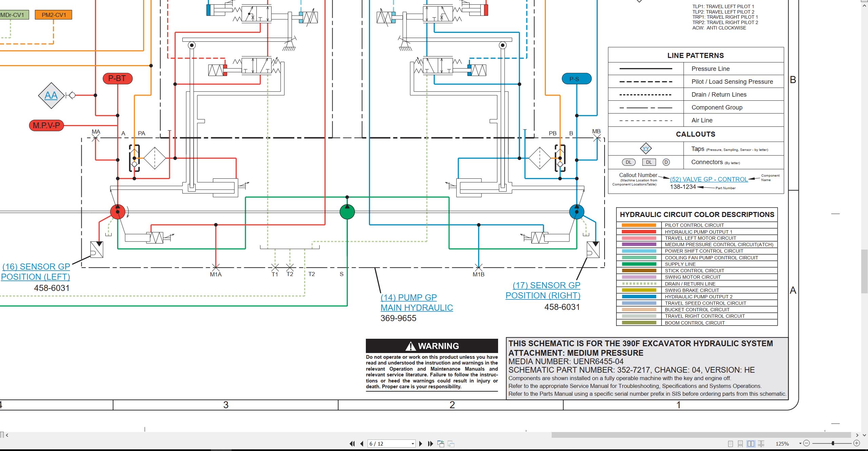Select continuous facing layout view
The image size is (868, 451).
(761, 444)
